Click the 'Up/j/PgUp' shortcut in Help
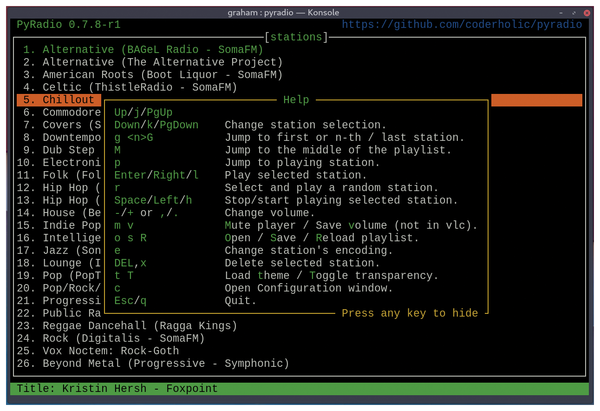 pos(143,113)
